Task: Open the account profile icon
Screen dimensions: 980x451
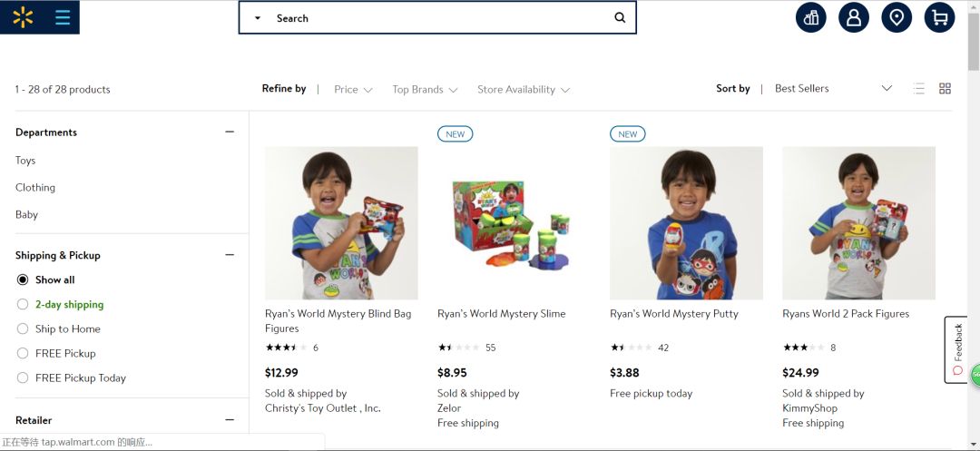Action: click(x=854, y=17)
